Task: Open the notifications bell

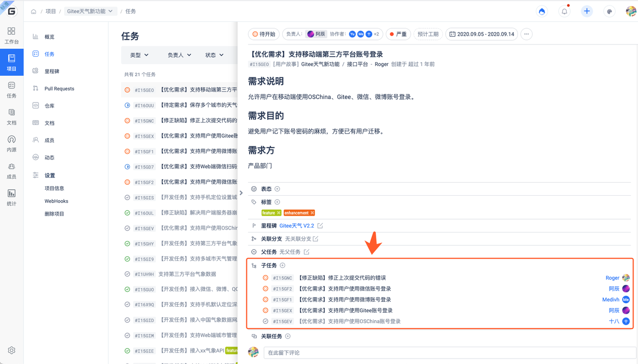Action: (564, 11)
